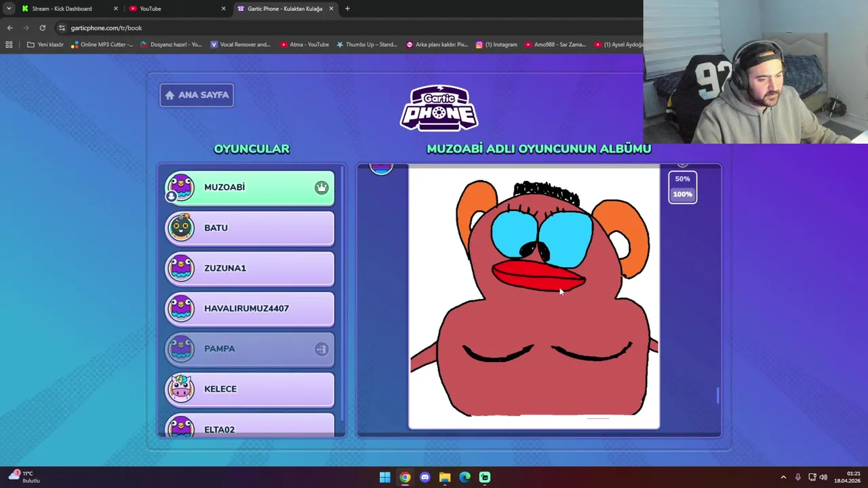The image size is (868, 488).
Task: Open Yeni klasör bookmark folder
Action: pos(45,45)
